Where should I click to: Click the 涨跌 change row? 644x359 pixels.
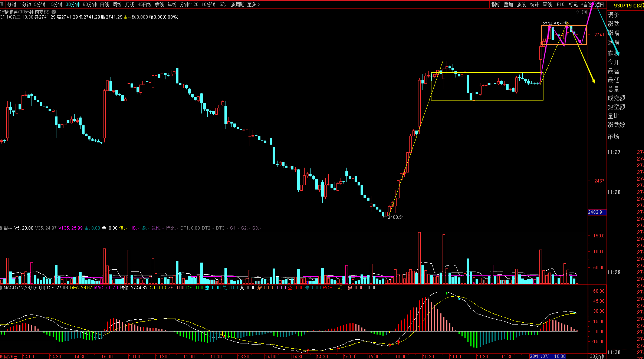613,24
